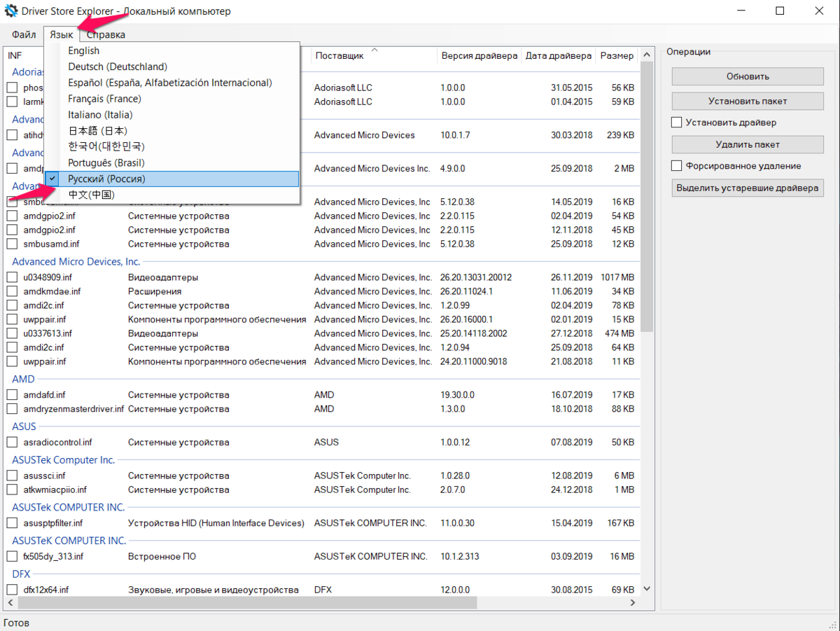Sort by the Дата драйвера column
Image resolution: width=840 pixels, height=631 pixels.
pos(559,55)
